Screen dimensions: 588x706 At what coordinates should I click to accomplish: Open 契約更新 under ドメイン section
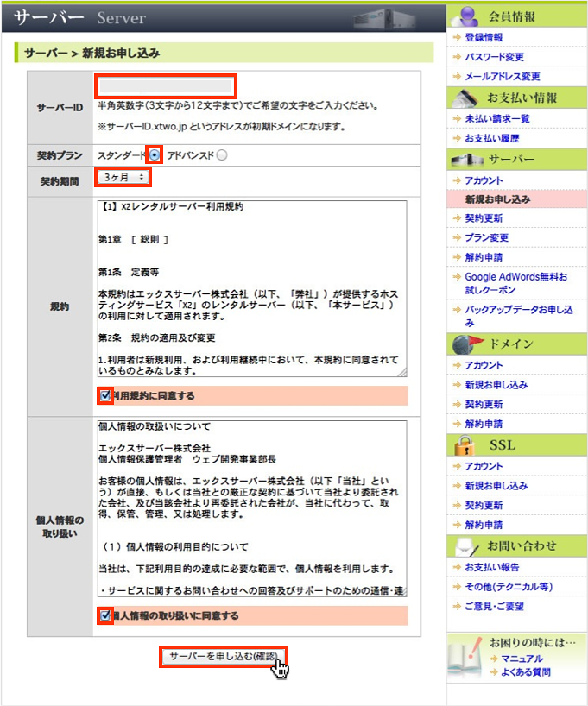coord(484,404)
